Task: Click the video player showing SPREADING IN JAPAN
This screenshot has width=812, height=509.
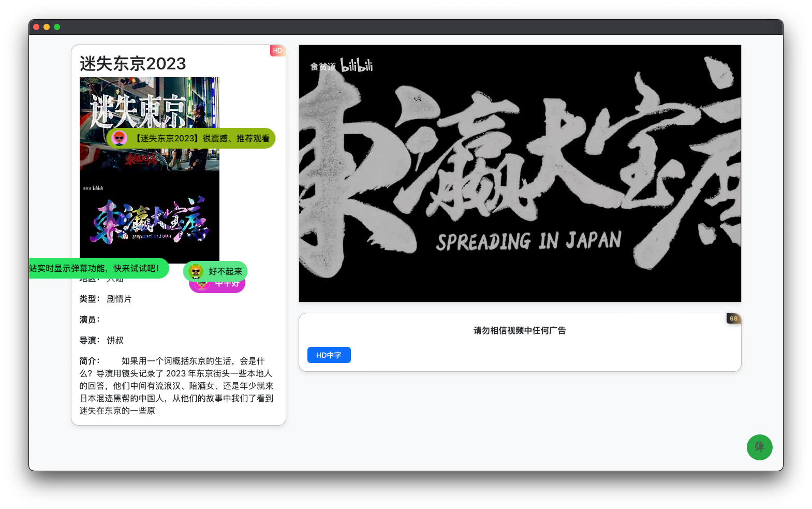Action: pyautogui.click(x=520, y=173)
